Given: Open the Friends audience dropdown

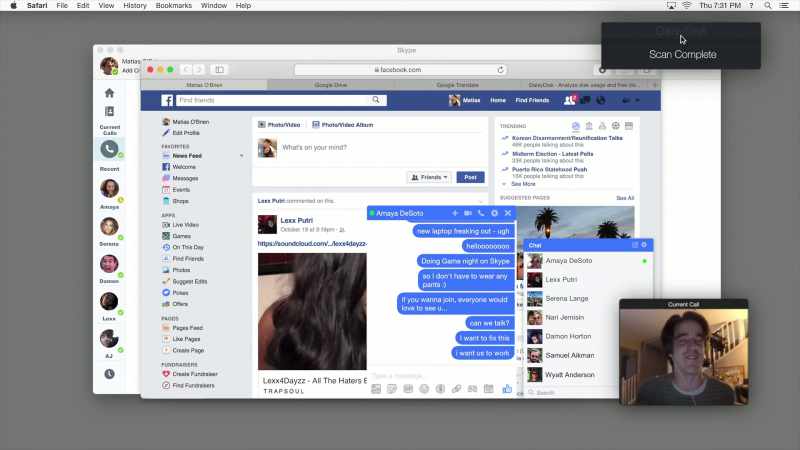Looking at the screenshot, I should click(430, 177).
